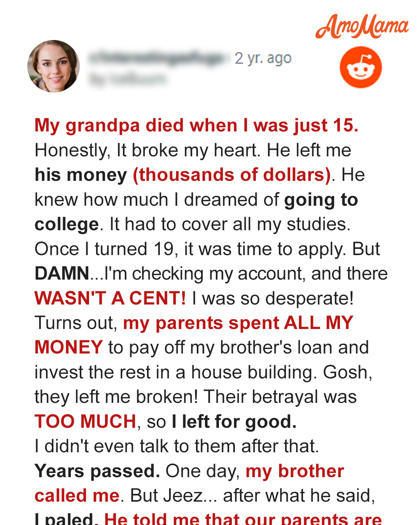Click the bold "Years passed." text
The height and width of the screenshot is (525, 420).
[x=97, y=471]
